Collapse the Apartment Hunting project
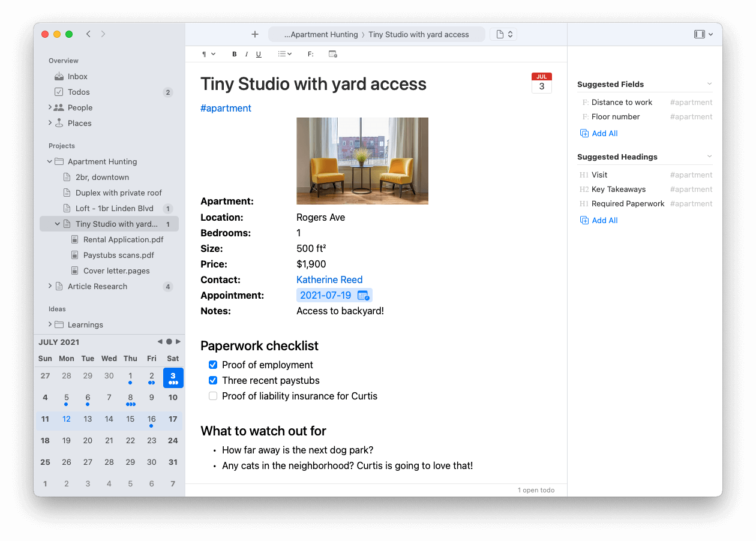Viewport: 756px width, 541px height. coord(49,161)
